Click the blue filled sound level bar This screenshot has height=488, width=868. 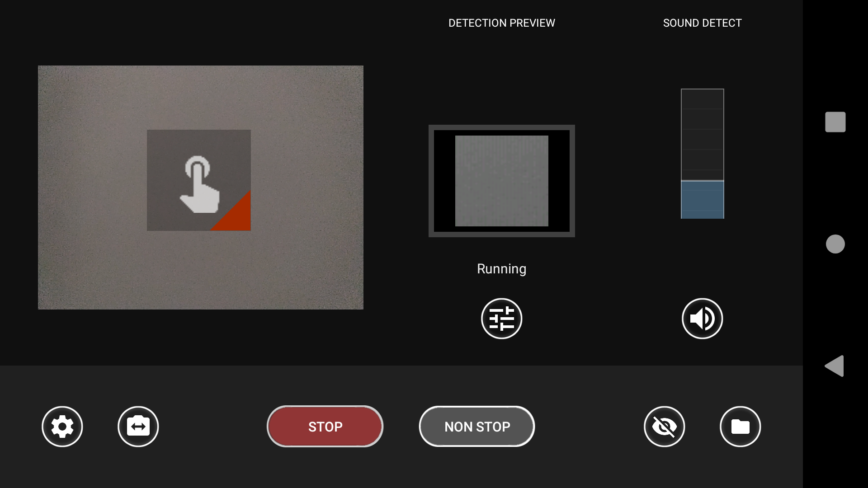[703, 200]
